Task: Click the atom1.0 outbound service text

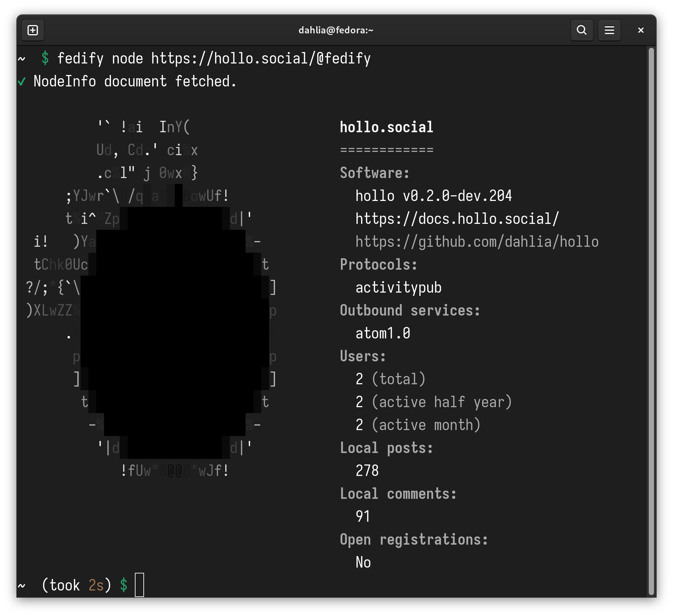Action: click(x=383, y=334)
